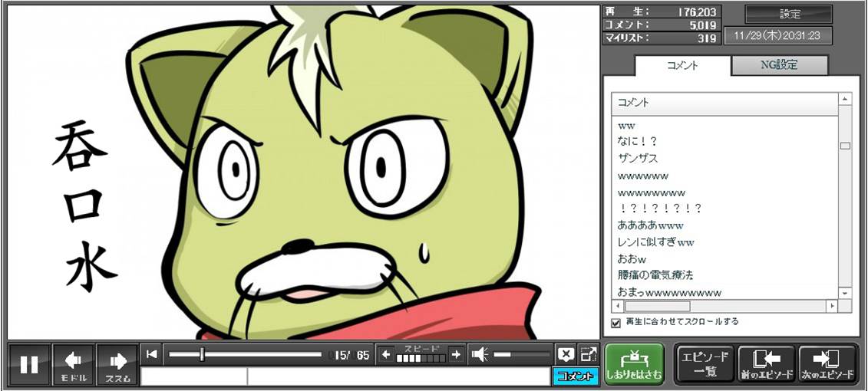Select the コメント tab
The height and width of the screenshot is (391, 868).
pyautogui.click(x=682, y=65)
